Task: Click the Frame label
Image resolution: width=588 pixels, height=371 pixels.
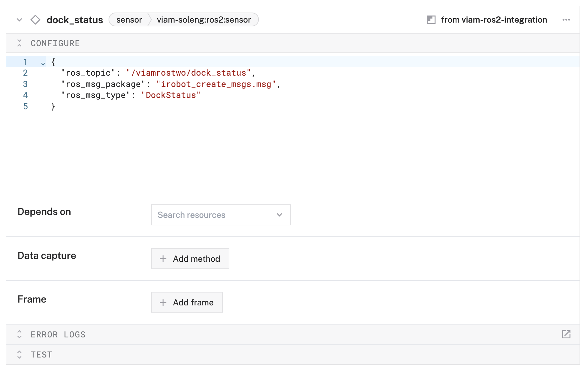Action: [x=32, y=299]
